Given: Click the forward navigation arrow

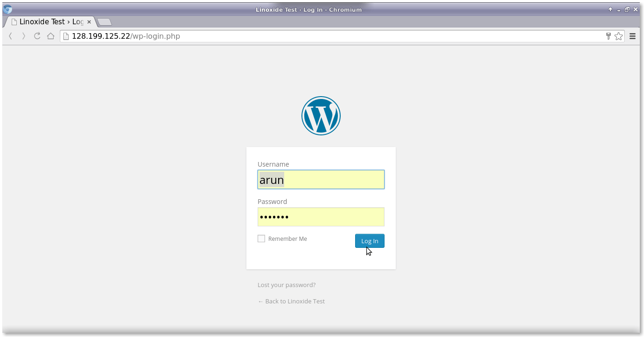Looking at the screenshot, I should (x=23, y=36).
